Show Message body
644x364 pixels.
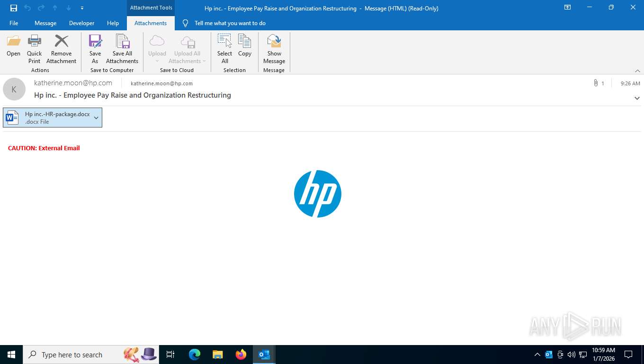pyautogui.click(x=274, y=49)
